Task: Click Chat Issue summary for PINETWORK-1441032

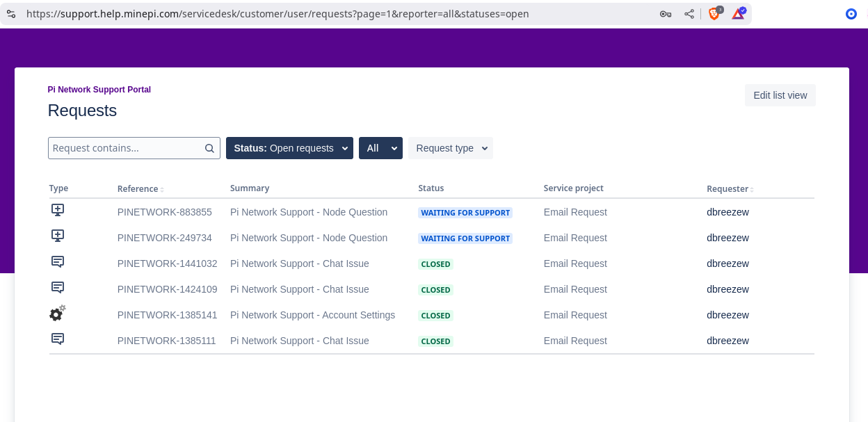Action: point(300,263)
